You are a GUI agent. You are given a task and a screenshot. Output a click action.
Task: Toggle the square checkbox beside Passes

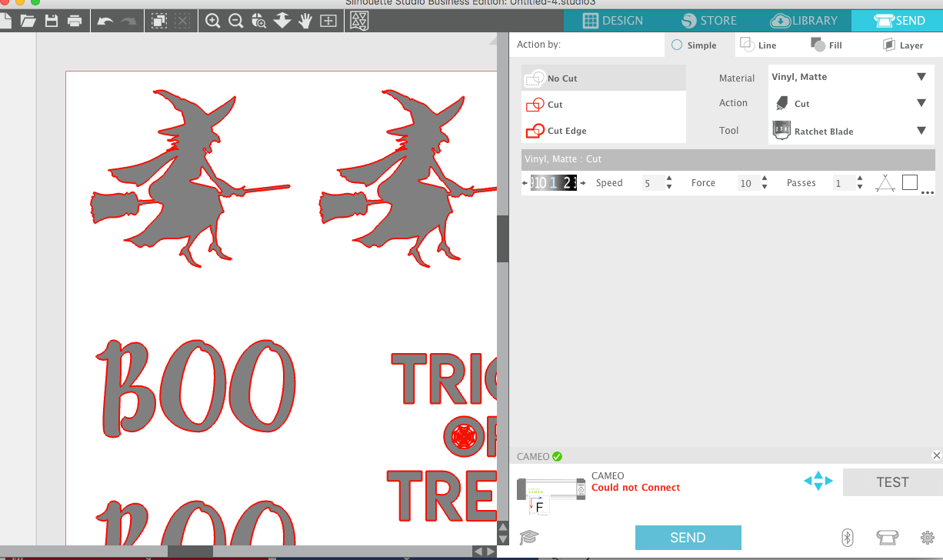tap(910, 182)
